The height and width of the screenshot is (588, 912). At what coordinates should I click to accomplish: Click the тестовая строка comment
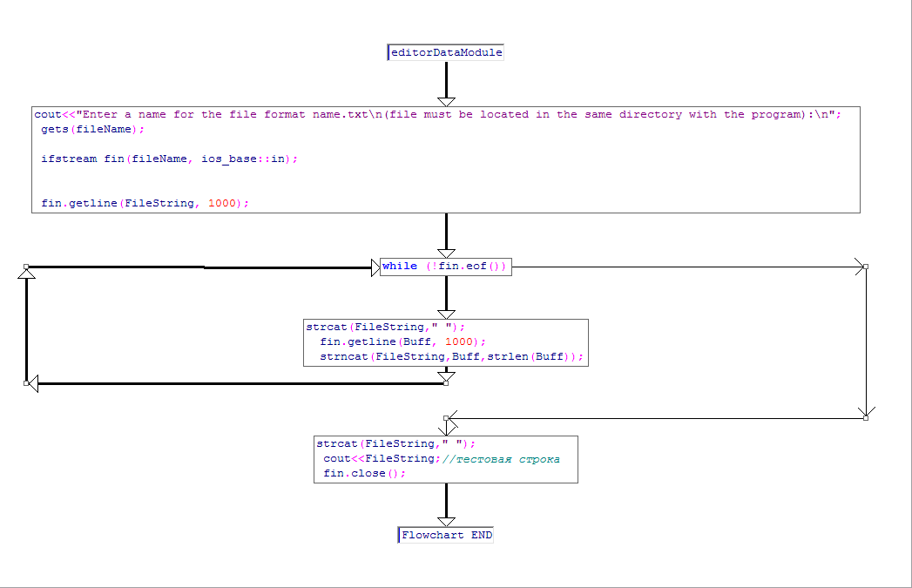click(x=501, y=459)
